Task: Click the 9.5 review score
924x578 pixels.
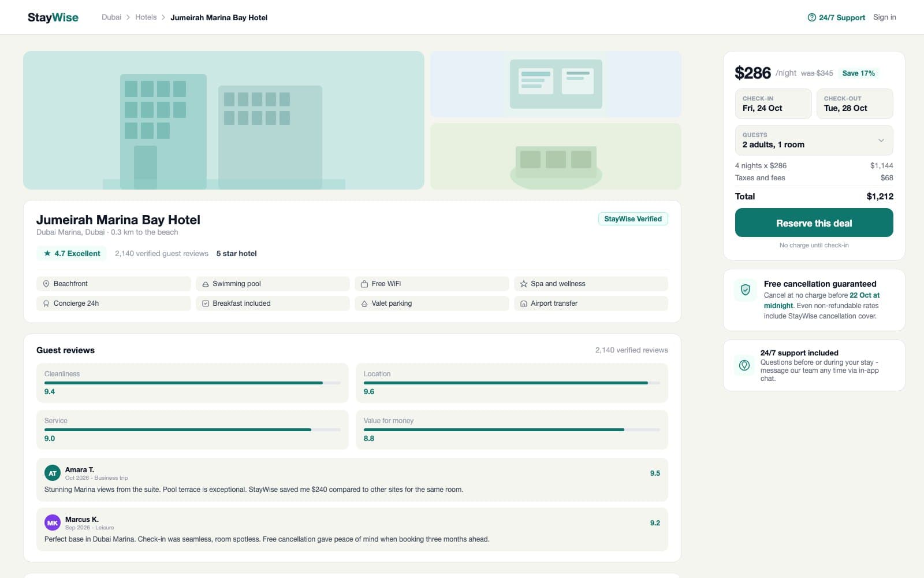Action: tap(655, 473)
